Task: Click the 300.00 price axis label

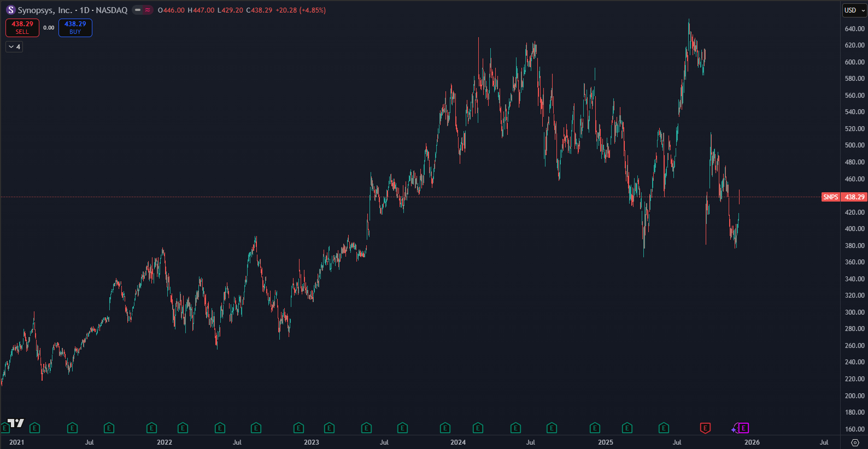Action: pos(854,312)
